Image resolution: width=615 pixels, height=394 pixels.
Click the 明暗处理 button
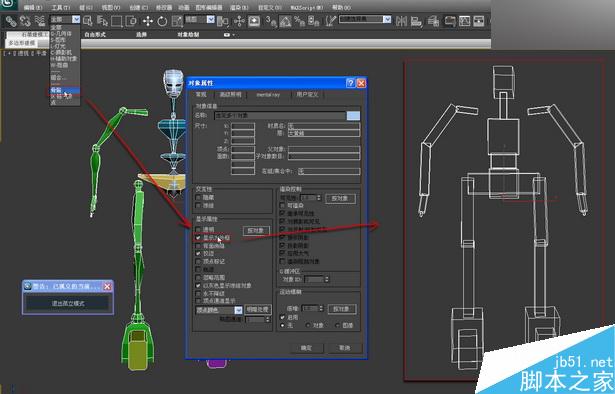pyautogui.click(x=258, y=310)
